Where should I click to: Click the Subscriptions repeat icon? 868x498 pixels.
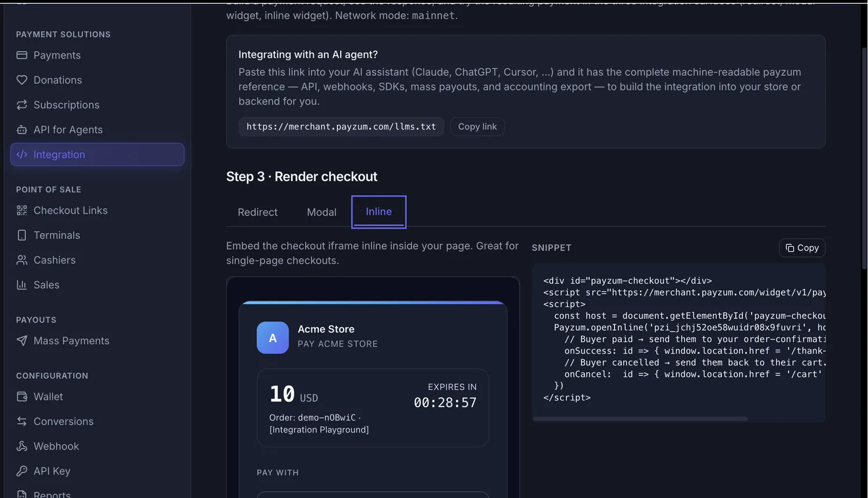coord(22,105)
